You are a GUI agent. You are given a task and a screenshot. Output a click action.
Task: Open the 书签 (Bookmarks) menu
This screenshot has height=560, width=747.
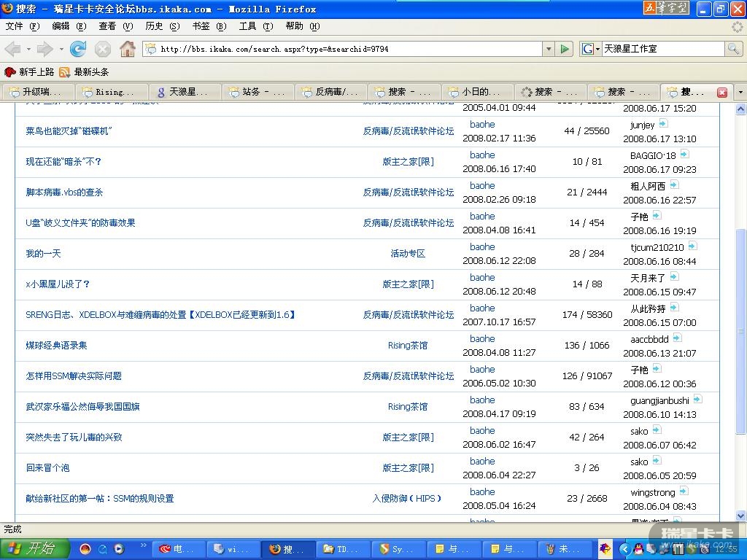(204, 26)
